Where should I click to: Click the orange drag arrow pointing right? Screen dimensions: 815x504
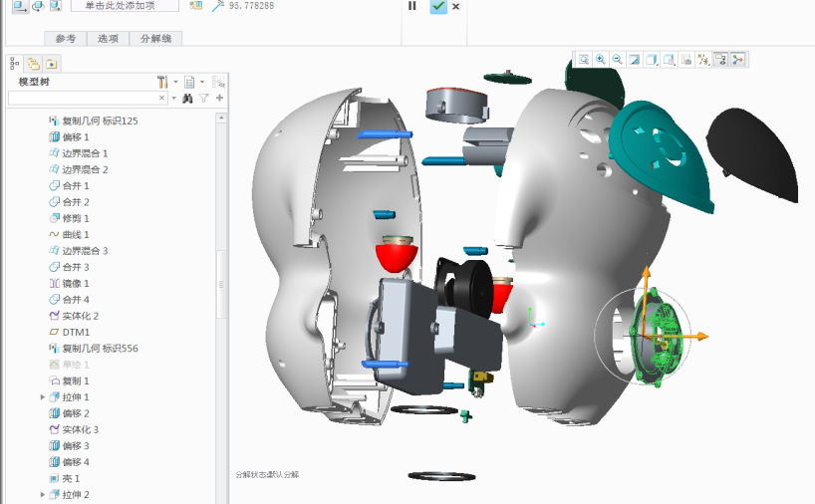coord(701,337)
